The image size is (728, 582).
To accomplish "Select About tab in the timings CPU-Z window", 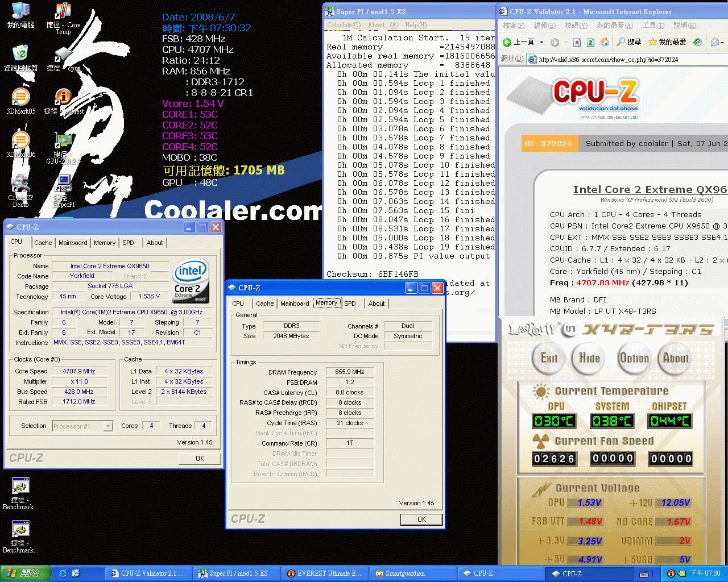I will click(377, 304).
